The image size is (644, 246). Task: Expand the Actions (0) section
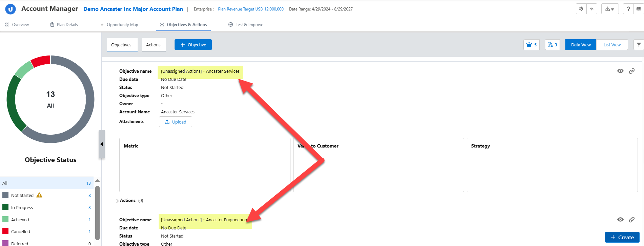point(118,201)
